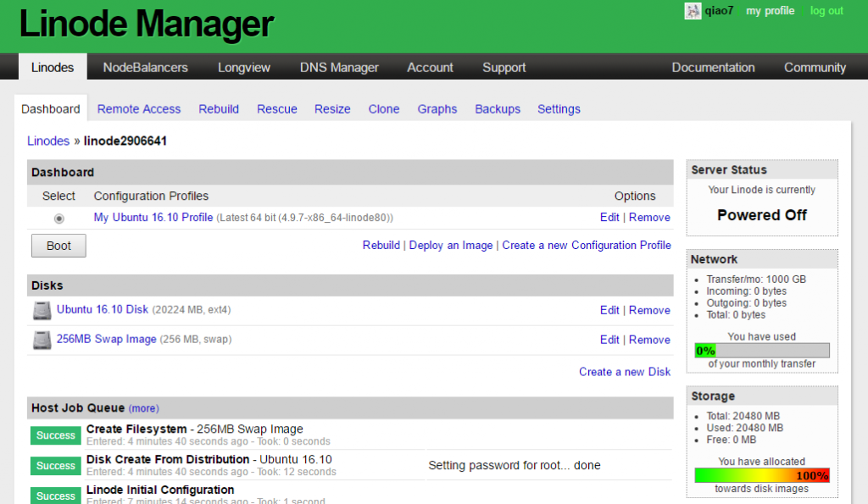
Task: Click the Deploy an Image link
Action: (x=451, y=245)
